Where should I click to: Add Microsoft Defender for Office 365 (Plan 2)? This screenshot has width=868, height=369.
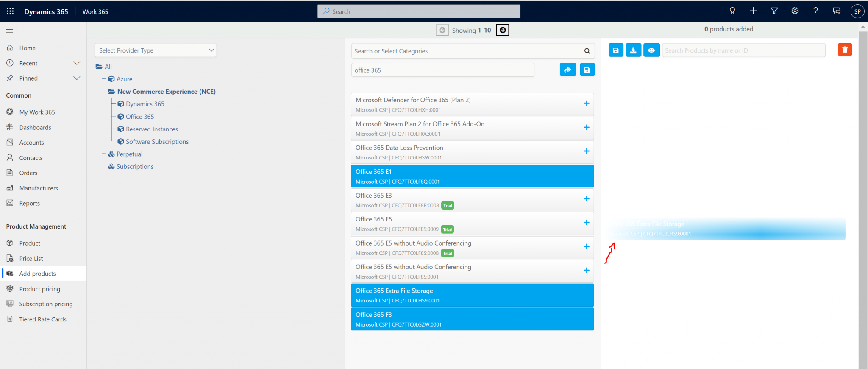(587, 103)
